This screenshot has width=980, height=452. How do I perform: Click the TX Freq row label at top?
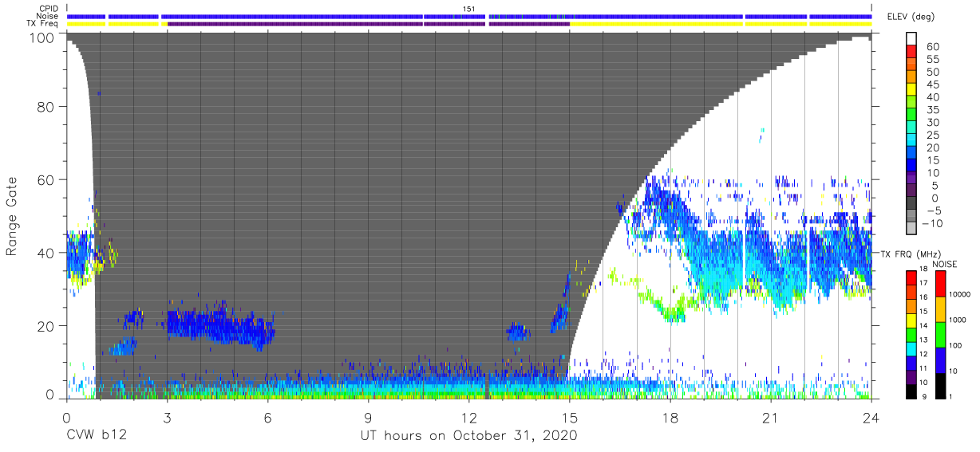tap(43, 23)
